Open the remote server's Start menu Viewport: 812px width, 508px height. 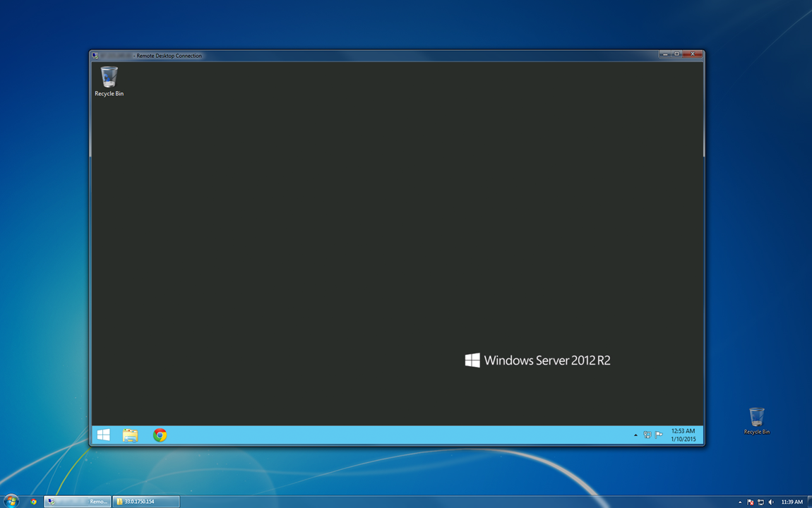pos(103,435)
